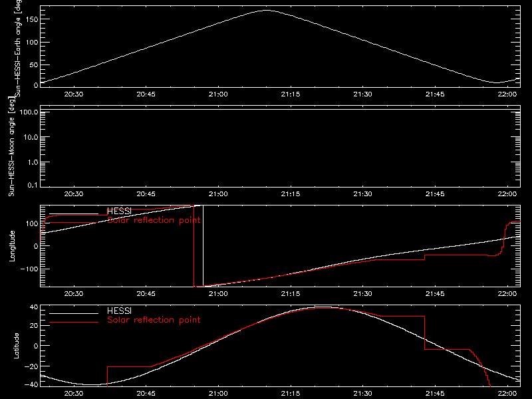Click 20:30 on Moon angle plot time axis
The image size is (532, 399).
point(74,194)
